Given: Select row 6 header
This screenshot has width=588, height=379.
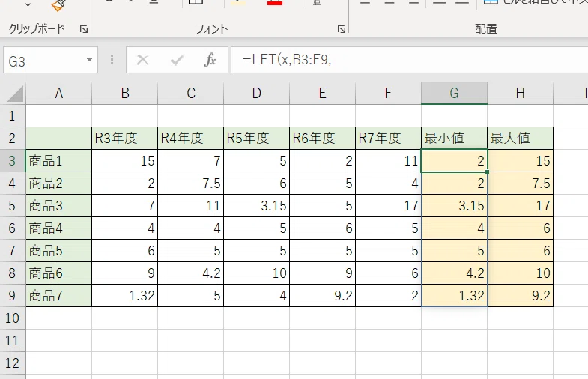Looking at the screenshot, I should (x=13, y=228).
